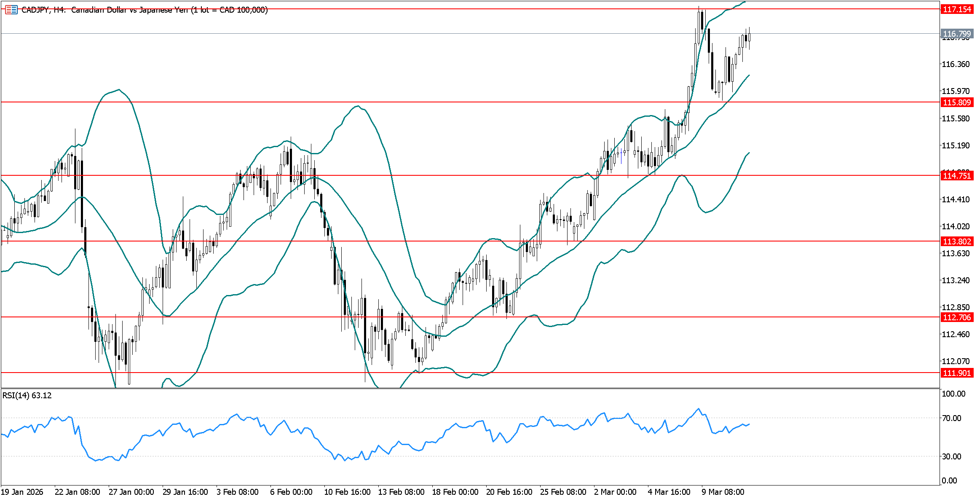Select the 112.706 red price label
The width and height of the screenshot is (980, 499).
(x=956, y=317)
